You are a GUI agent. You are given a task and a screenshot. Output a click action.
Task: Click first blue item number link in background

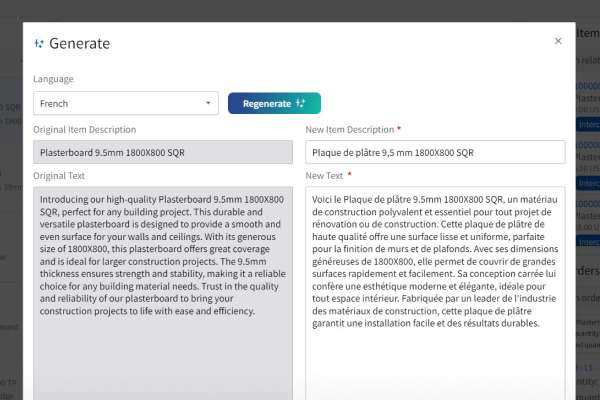click(x=588, y=86)
